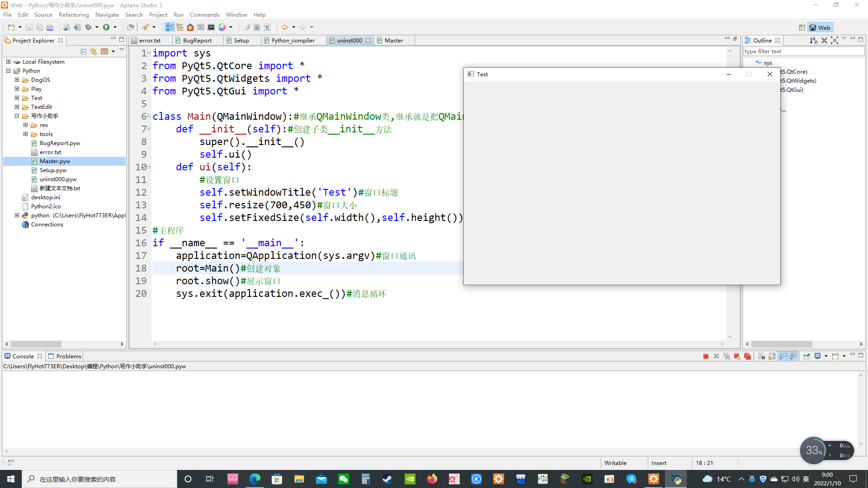
Task: Switch to the Python_compiler tab
Action: [292, 40]
